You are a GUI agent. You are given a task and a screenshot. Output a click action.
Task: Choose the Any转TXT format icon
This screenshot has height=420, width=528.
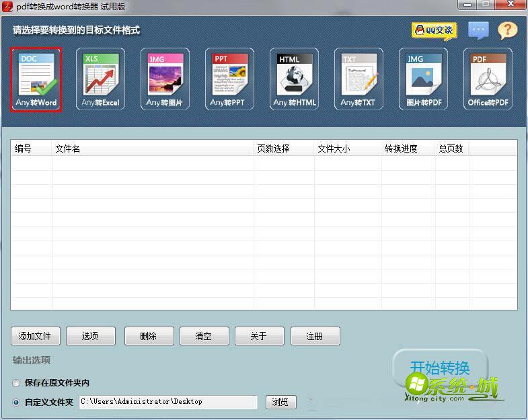click(x=359, y=79)
